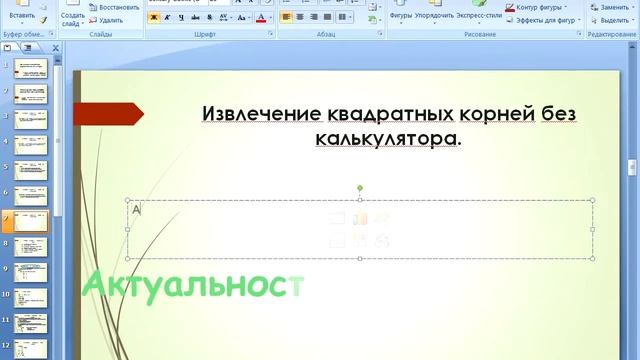Select slide 6 thumbnail

(31, 196)
